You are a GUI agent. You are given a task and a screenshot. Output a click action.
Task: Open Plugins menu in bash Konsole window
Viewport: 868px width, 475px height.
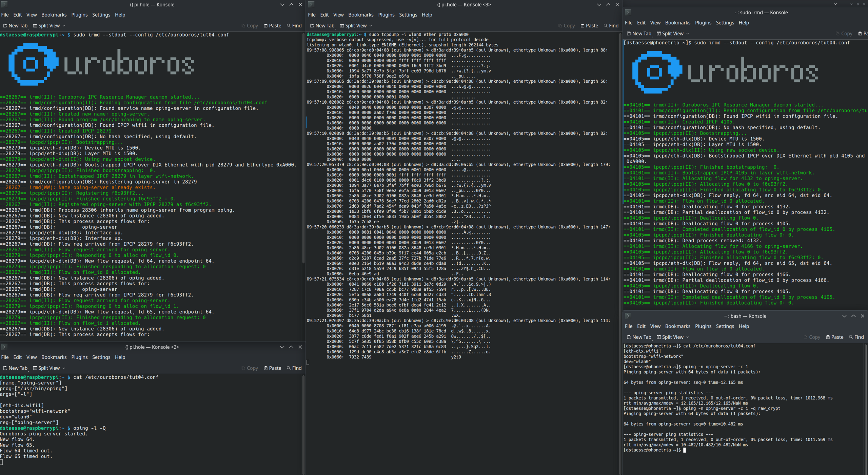703,326
